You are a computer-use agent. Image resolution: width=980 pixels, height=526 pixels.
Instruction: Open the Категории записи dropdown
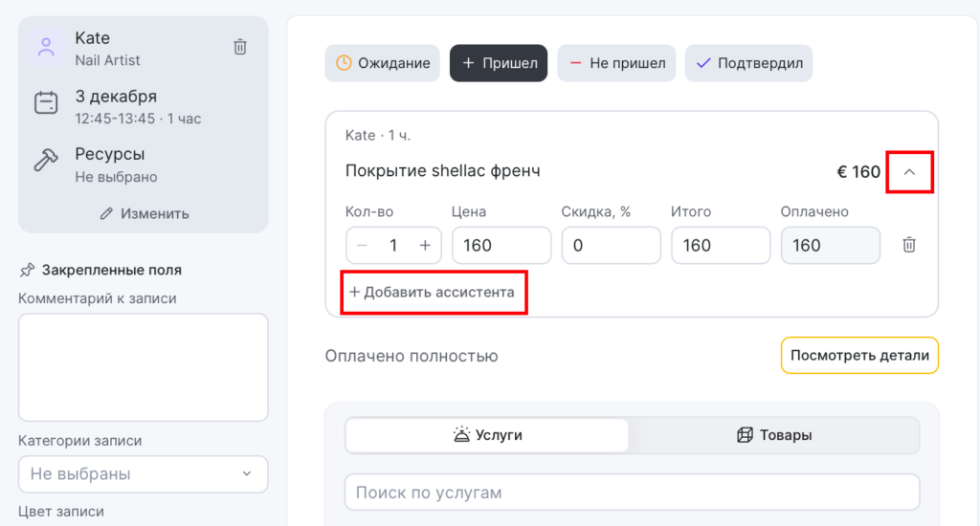(x=143, y=473)
